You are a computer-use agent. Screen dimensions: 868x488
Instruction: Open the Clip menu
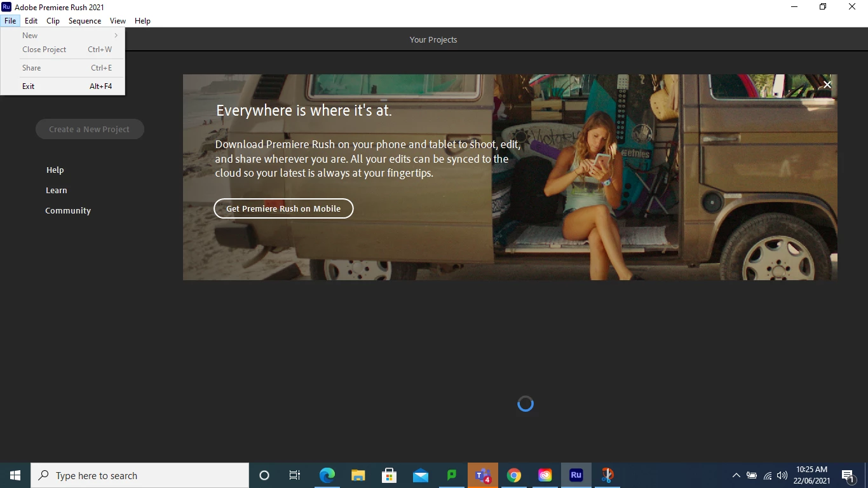click(x=53, y=21)
